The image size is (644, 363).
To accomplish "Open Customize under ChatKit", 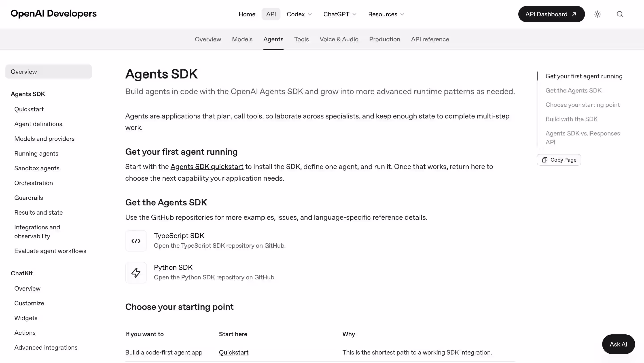I will tap(29, 303).
